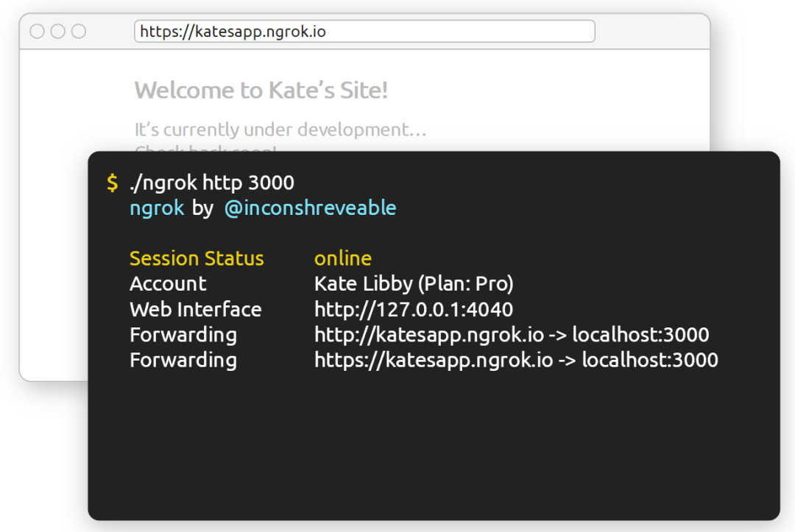This screenshot has height=532, width=795.
Task: Click the third circular window button in browser
Action: 79,32
